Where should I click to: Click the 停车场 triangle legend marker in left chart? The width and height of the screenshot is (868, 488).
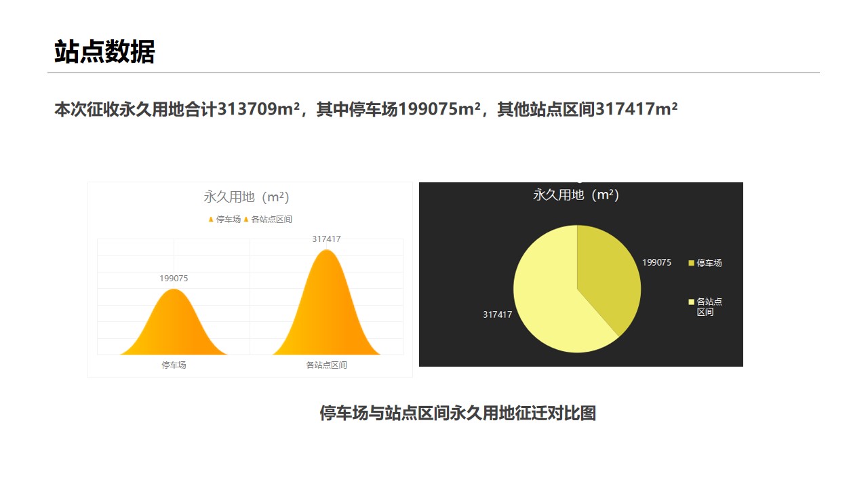pyautogui.click(x=211, y=220)
